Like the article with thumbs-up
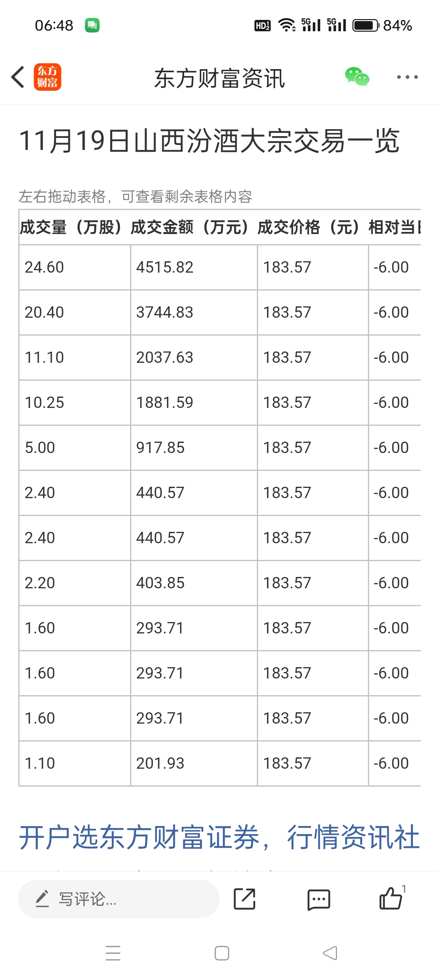The height and width of the screenshot is (980, 439). pyautogui.click(x=391, y=898)
